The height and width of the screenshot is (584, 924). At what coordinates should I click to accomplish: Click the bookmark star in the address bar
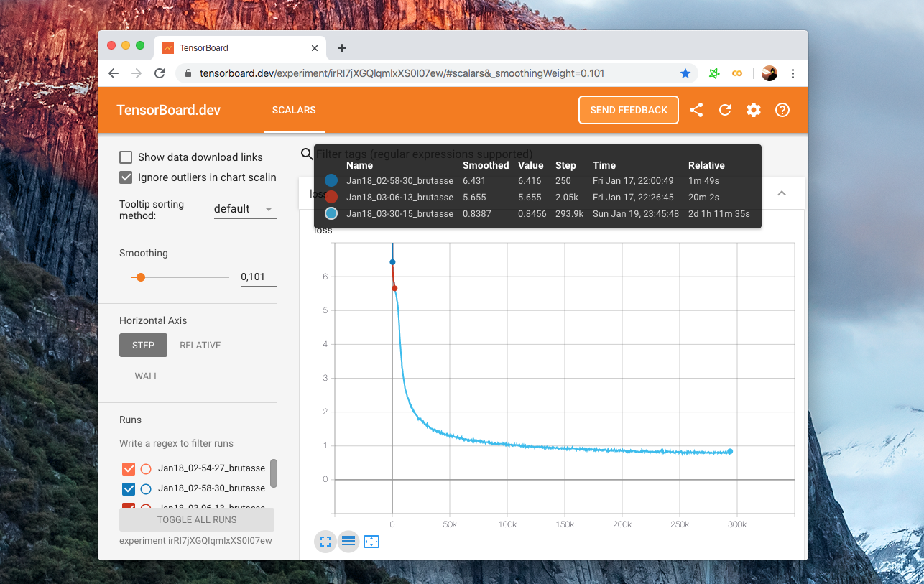[x=685, y=73]
